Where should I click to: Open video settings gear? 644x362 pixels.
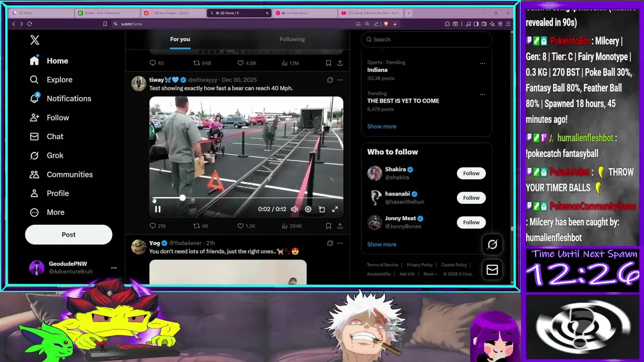click(308, 209)
